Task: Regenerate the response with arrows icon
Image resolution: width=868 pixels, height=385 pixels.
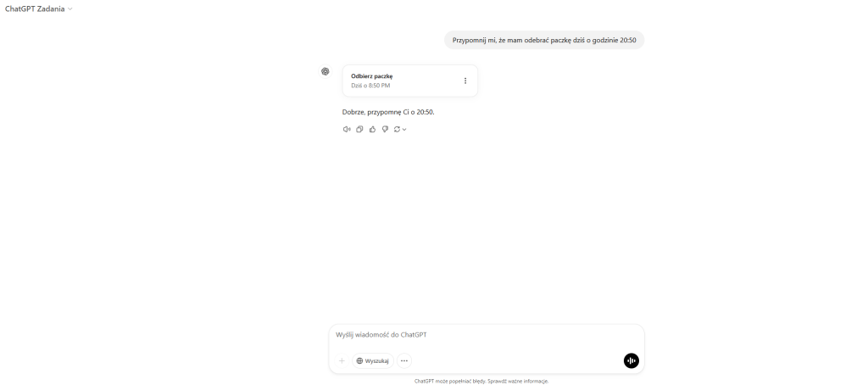Action: tap(397, 129)
